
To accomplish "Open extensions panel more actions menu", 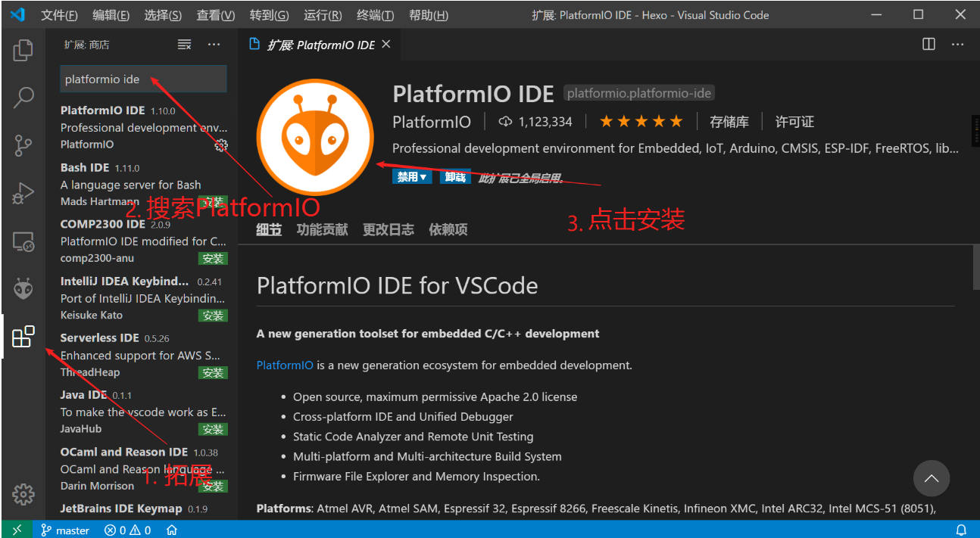I will pos(214,45).
